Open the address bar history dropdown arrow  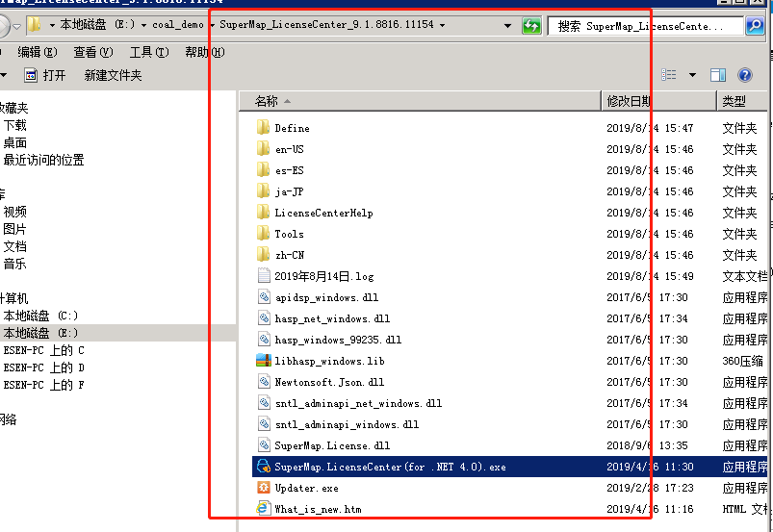point(507,25)
